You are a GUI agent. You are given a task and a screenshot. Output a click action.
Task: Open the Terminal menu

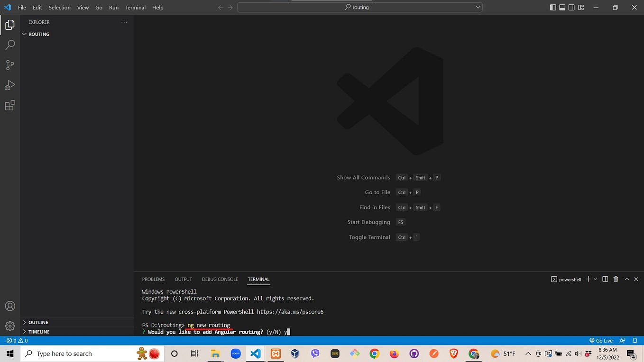[135, 7]
